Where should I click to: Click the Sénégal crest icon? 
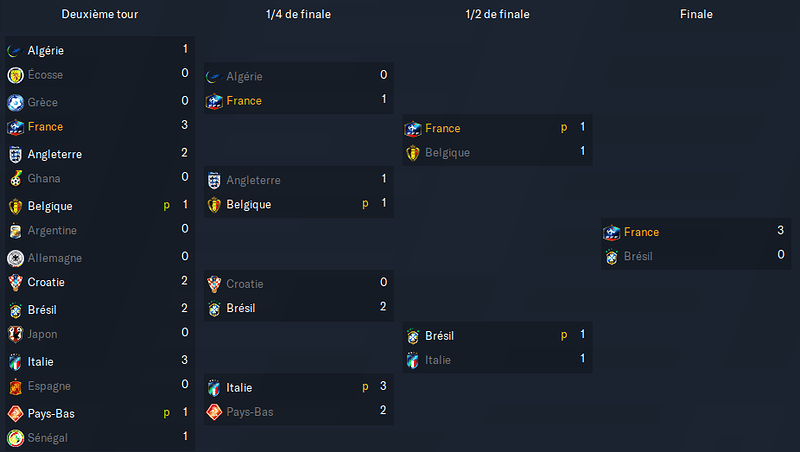(x=15, y=438)
